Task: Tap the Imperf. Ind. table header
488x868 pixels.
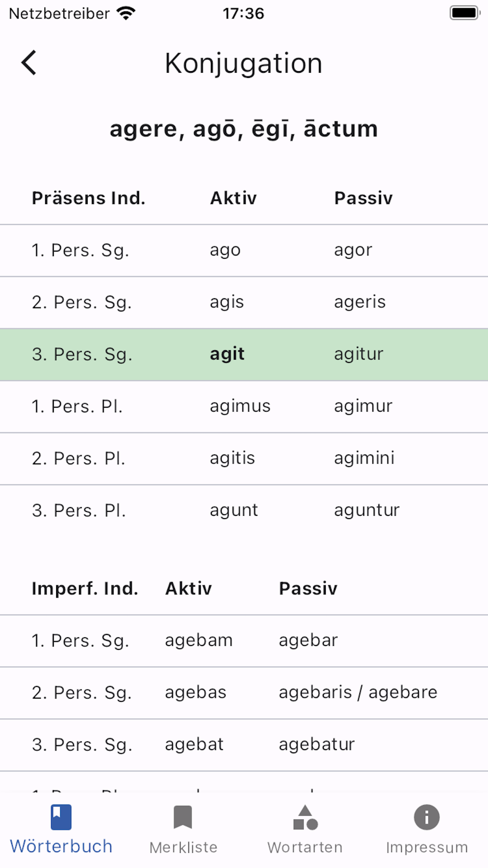Action: click(x=85, y=588)
